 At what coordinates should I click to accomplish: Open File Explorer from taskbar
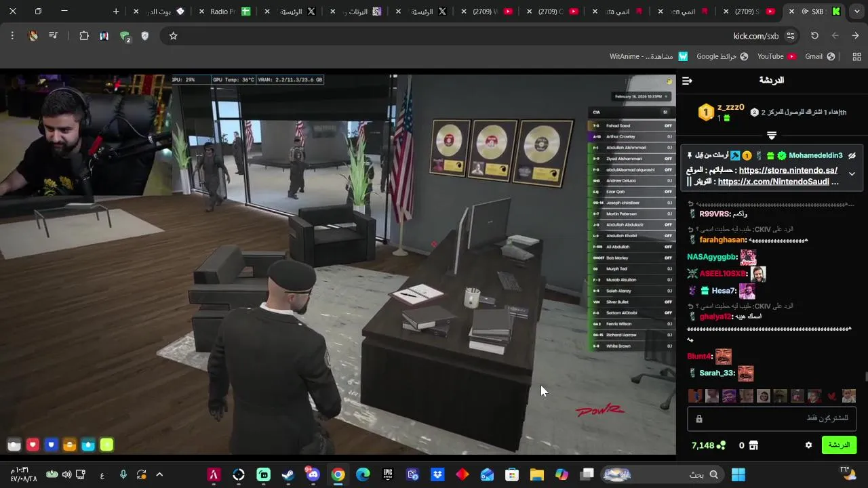point(537,474)
